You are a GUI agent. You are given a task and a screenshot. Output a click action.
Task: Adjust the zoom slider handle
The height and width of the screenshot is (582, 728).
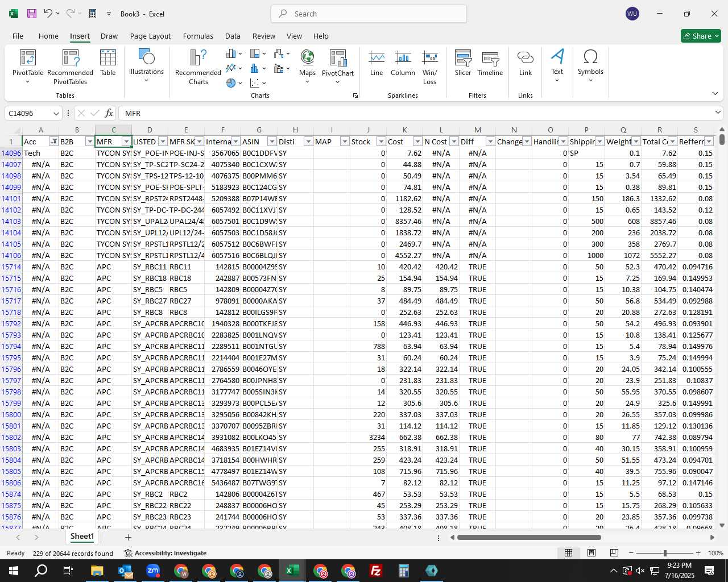(664, 553)
